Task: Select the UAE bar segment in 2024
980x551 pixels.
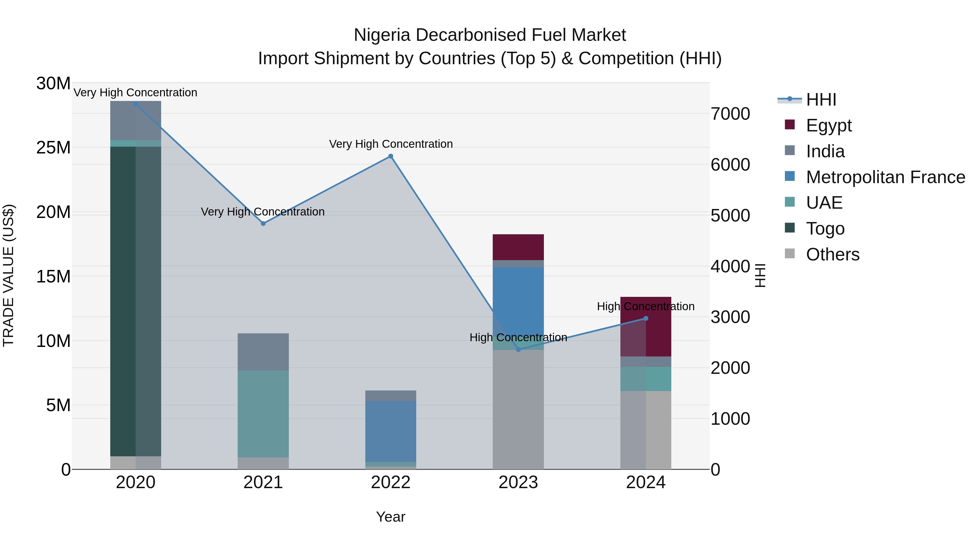Action: [646, 379]
